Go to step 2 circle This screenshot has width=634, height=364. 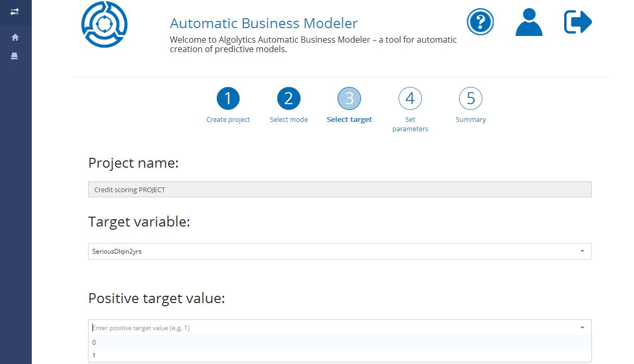click(x=289, y=98)
